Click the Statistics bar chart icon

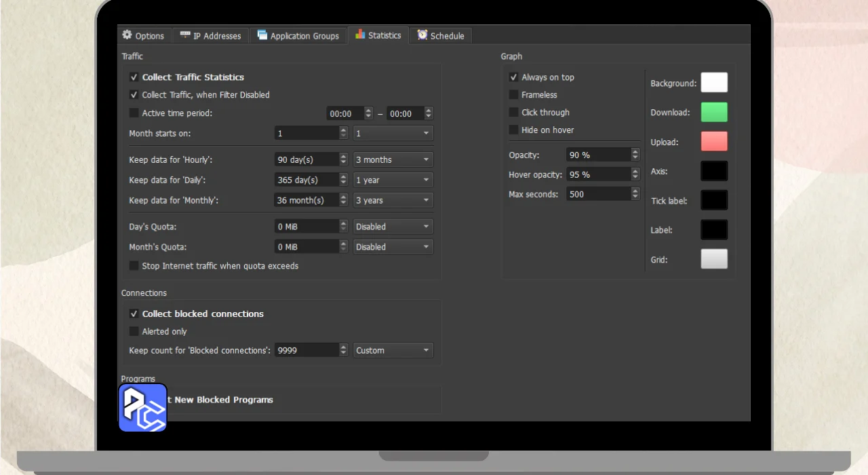tap(360, 35)
